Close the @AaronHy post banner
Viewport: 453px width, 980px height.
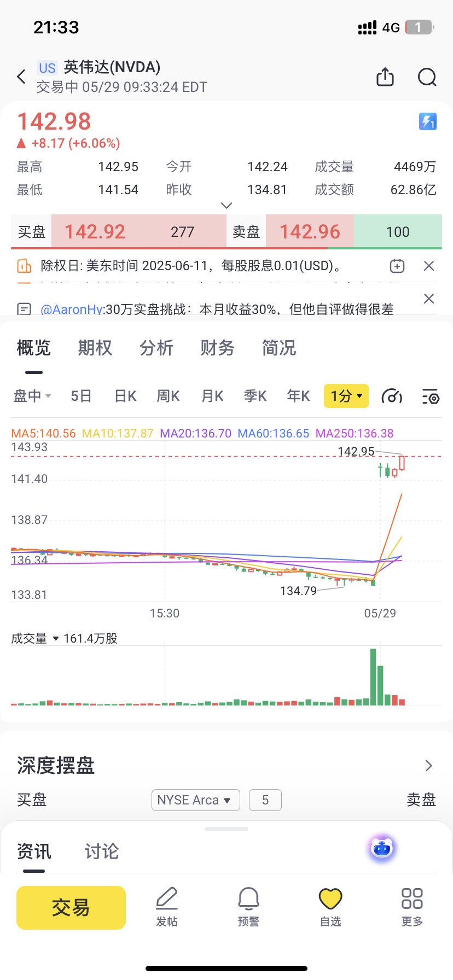tap(429, 299)
